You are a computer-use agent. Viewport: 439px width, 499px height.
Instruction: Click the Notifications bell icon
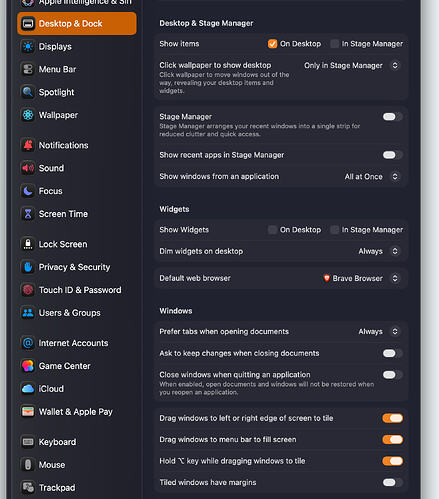[28, 145]
